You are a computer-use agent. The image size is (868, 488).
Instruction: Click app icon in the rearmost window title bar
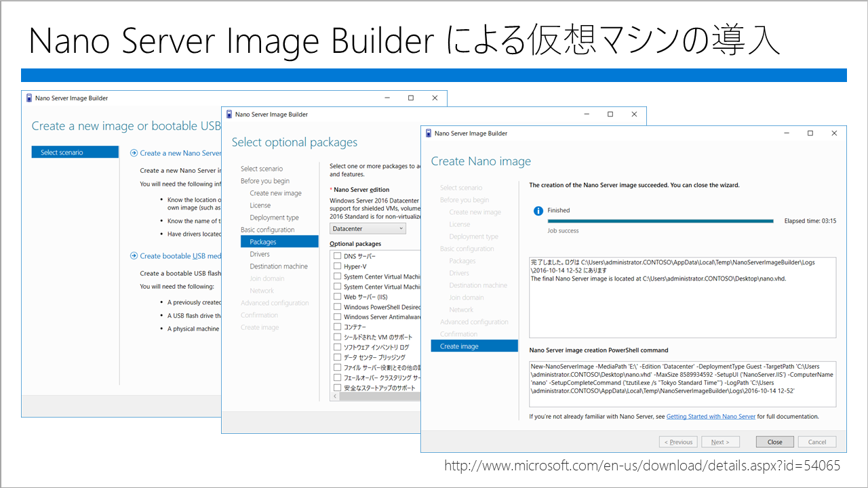pyautogui.click(x=28, y=98)
